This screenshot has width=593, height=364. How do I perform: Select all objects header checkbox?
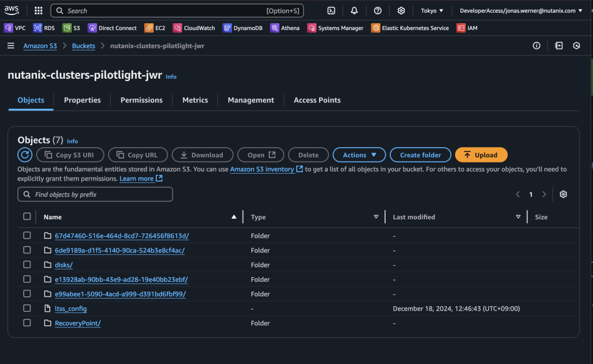point(27,216)
